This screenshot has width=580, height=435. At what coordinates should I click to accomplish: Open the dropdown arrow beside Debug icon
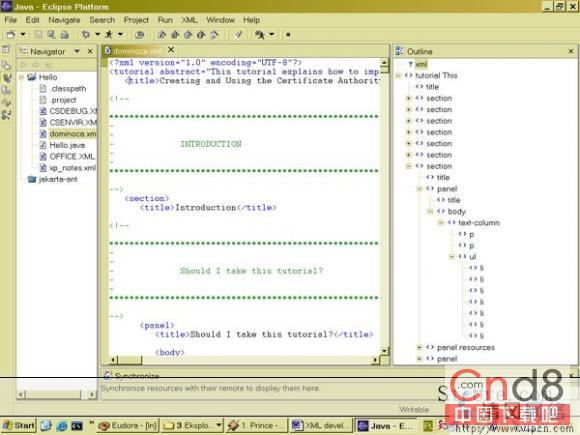click(x=97, y=34)
